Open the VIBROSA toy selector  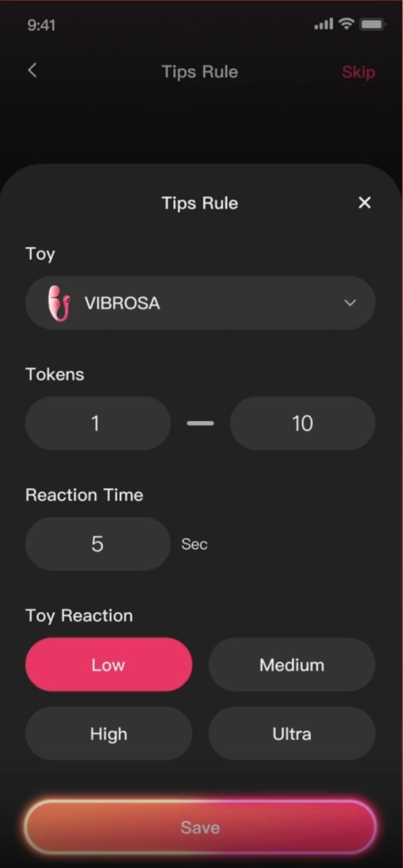pyautogui.click(x=199, y=303)
